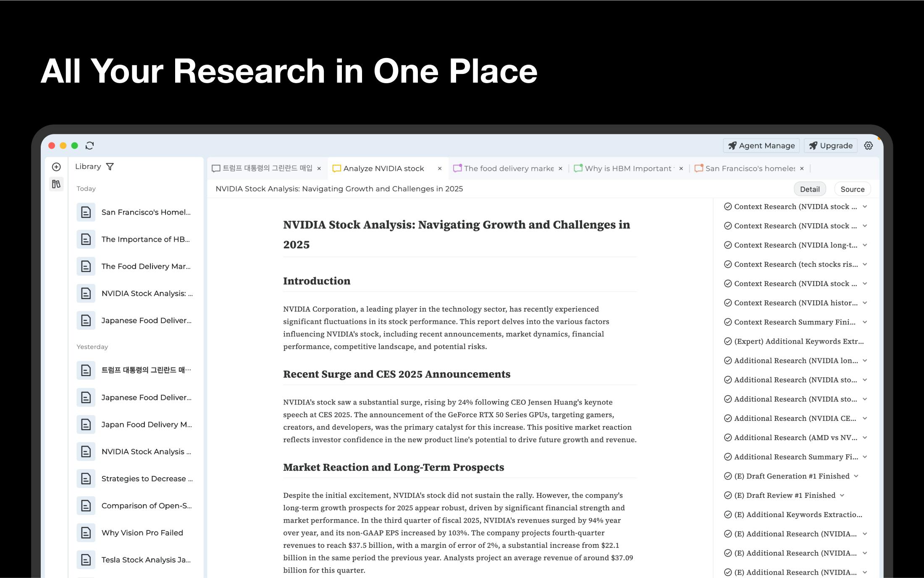Screen dimensions: 924x578
Task: Click the Introduction heading in the report
Action: (317, 281)
